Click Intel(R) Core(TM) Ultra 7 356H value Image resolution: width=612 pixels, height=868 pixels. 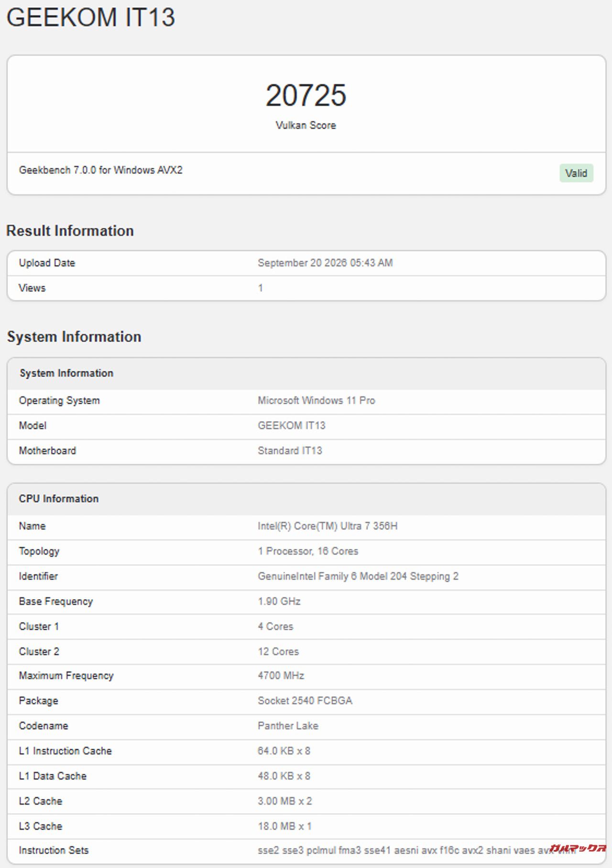pos(328,526)
